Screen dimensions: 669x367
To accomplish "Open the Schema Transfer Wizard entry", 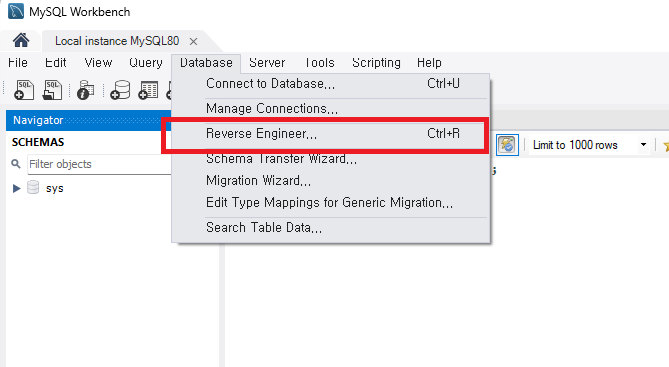I will [x=331, y=159].
